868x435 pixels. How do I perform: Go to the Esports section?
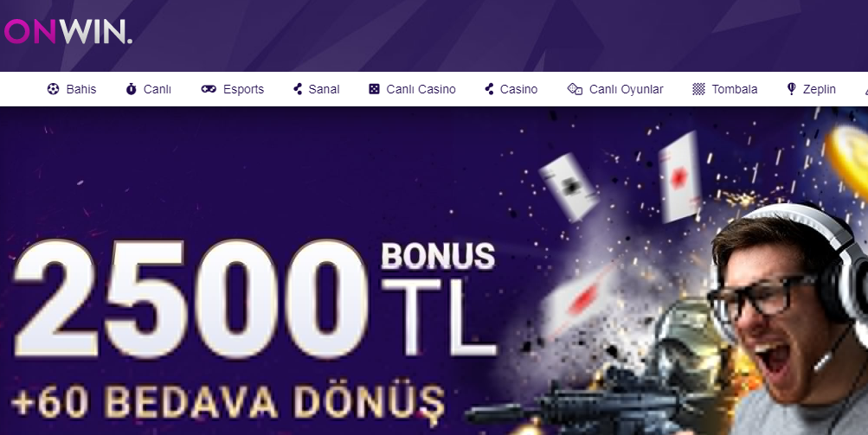tap(243, 90)
